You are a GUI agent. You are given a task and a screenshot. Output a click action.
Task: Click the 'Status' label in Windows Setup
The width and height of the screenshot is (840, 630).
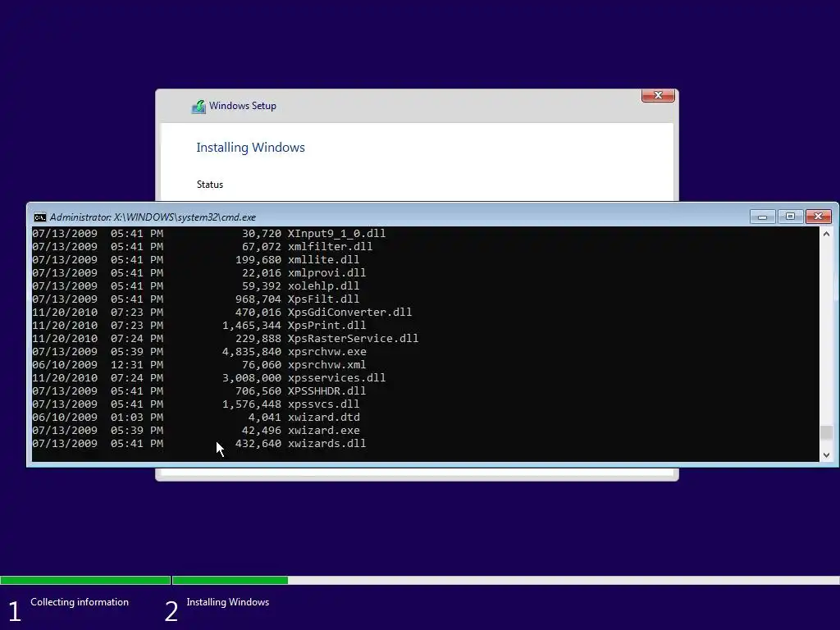click(x=209, y=185)
